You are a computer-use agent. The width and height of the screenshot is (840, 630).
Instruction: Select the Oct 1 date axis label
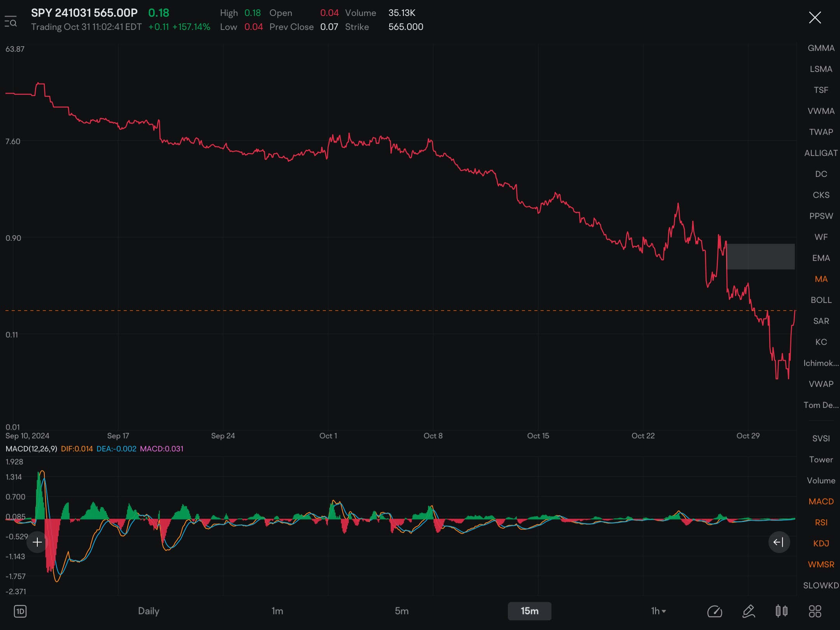[328, 436]
